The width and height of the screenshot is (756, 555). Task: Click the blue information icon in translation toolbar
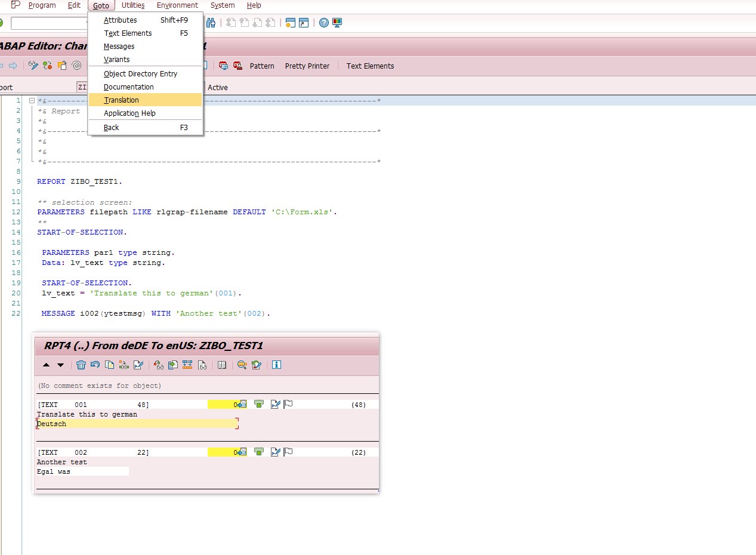coord(276,365)
